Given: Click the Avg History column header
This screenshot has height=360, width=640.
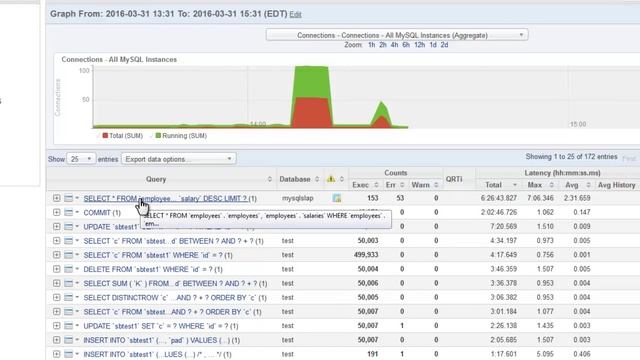Looking at the screenshot, I should coord(616,185).
